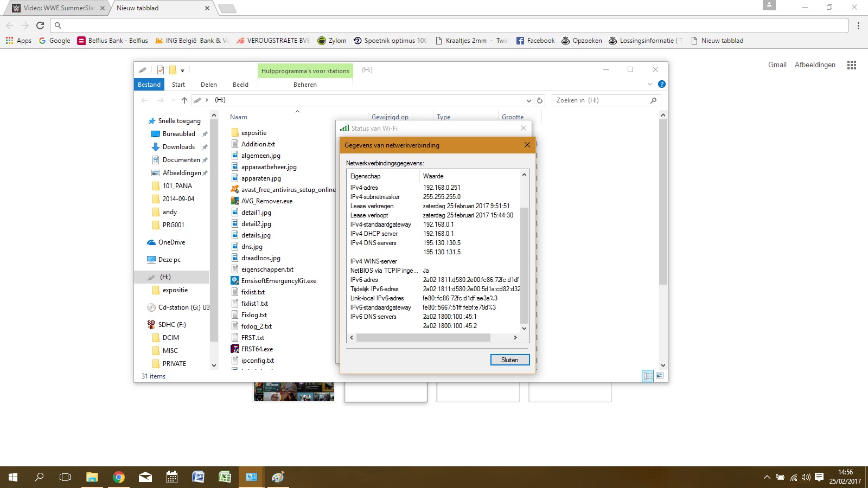Expand quick access toolbar customization dropdown
The image size is (868, 488).
coord(183,70)
